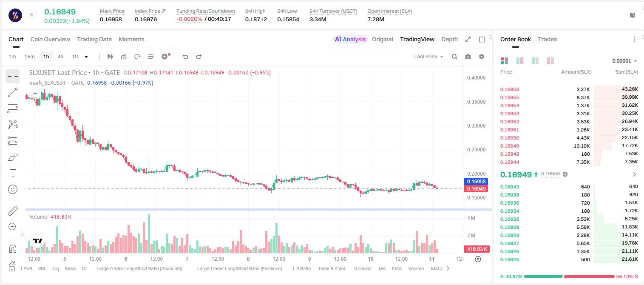Screen dimensions: 644x285
Task: Open candlestick chart type selector
Action: (x=110, y=57)
